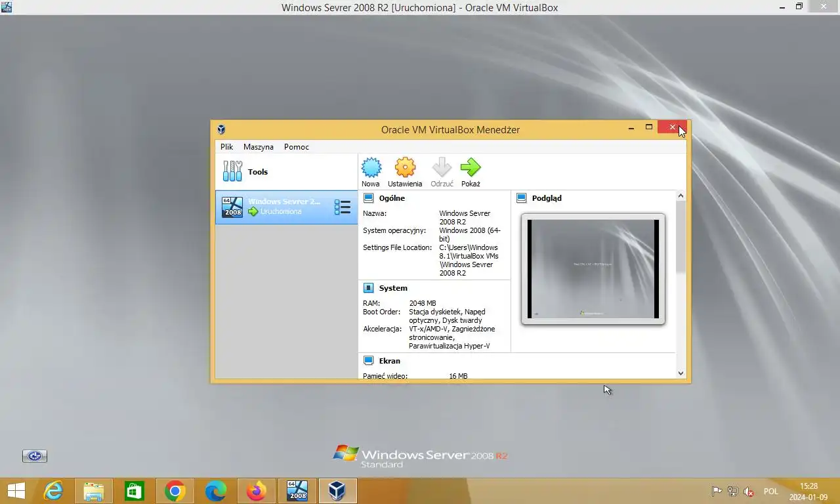Image resolution: width=840 pixels, height=504 pixels.
Task: Launch Internet Explorer from taskbar
Action: point(53,491)
